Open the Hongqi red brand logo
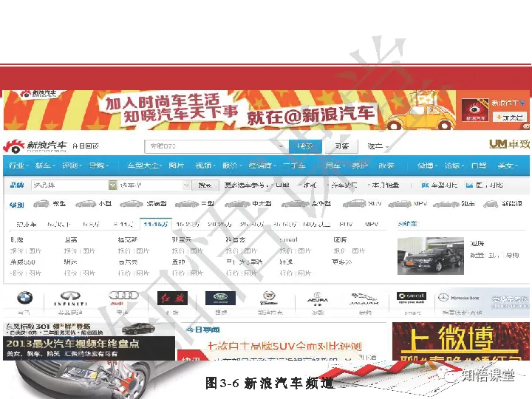The height and width of the screenshot is (399, 532). click(172, 299)
